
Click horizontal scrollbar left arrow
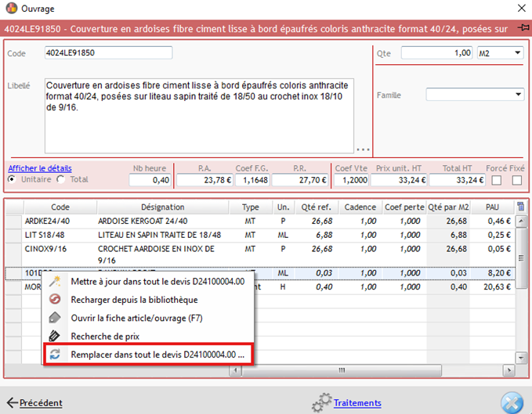coord(235,370)
